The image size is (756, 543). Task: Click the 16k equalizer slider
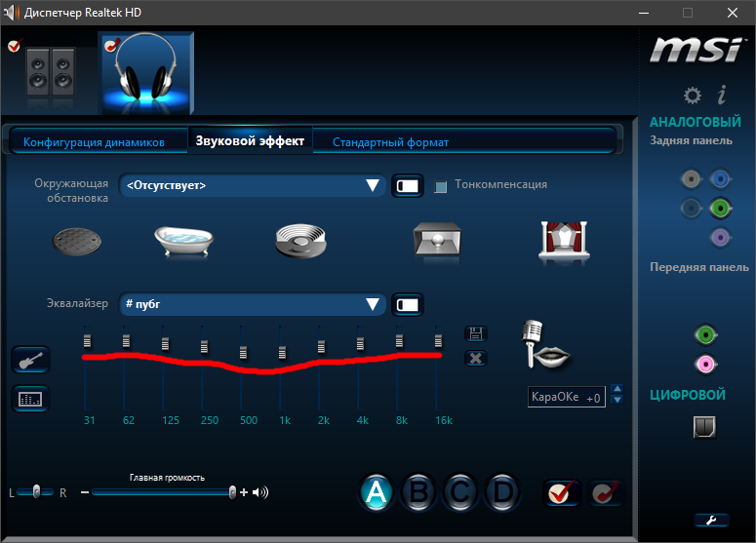coord(438,340)
